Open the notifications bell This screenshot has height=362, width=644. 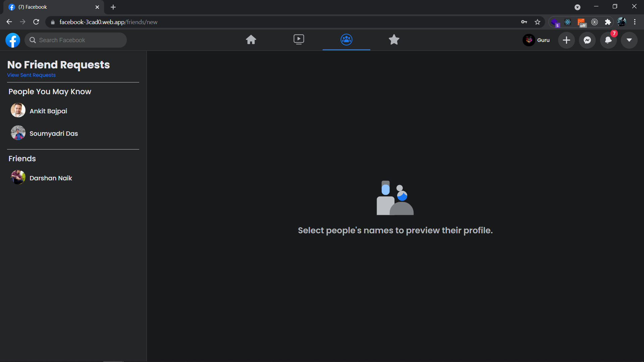point(608,40)
